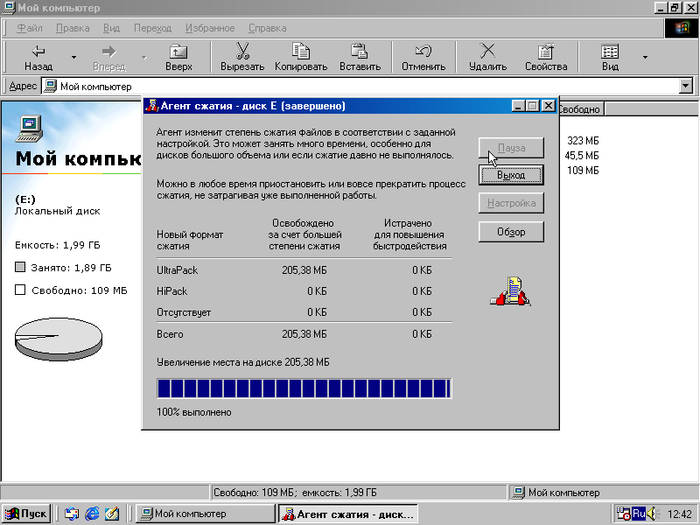Screen dimensions: 700x525
Task: Open the Файл menu
Action: [30, 28]
